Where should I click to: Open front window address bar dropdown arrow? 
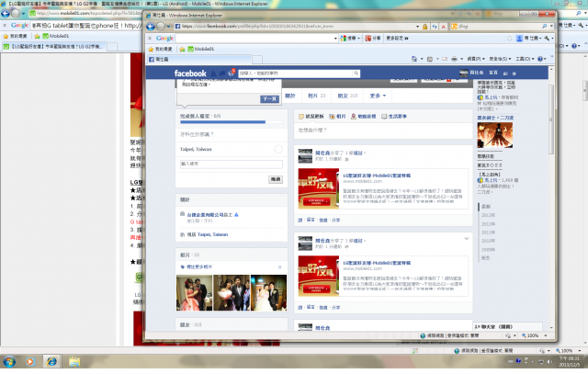tap(417, 27)
